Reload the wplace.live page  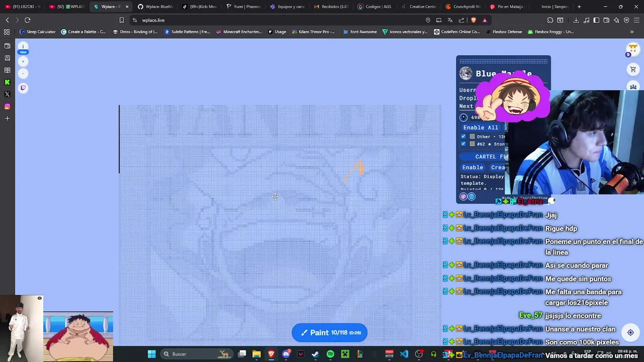[27, 20]
